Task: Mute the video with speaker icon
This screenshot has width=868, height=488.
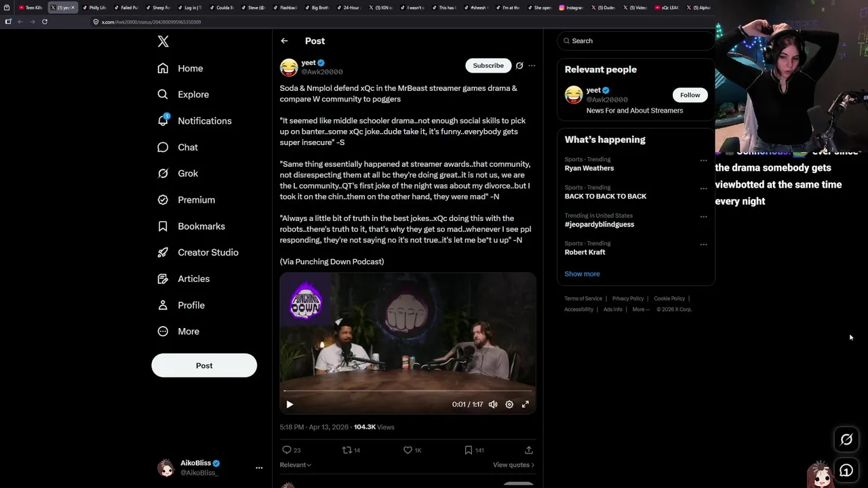Action: (493, 405)
